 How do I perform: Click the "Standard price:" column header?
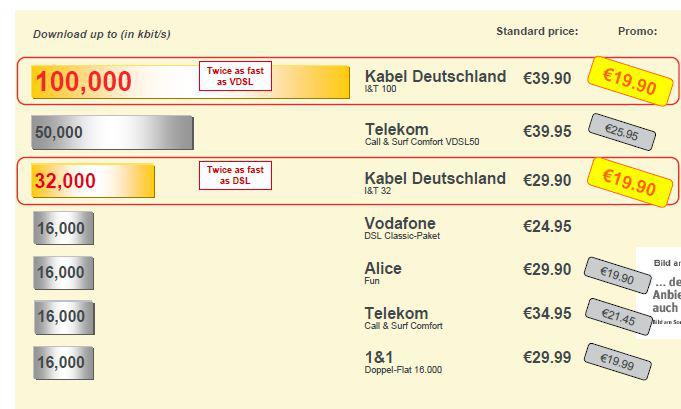tap(537, 31)
